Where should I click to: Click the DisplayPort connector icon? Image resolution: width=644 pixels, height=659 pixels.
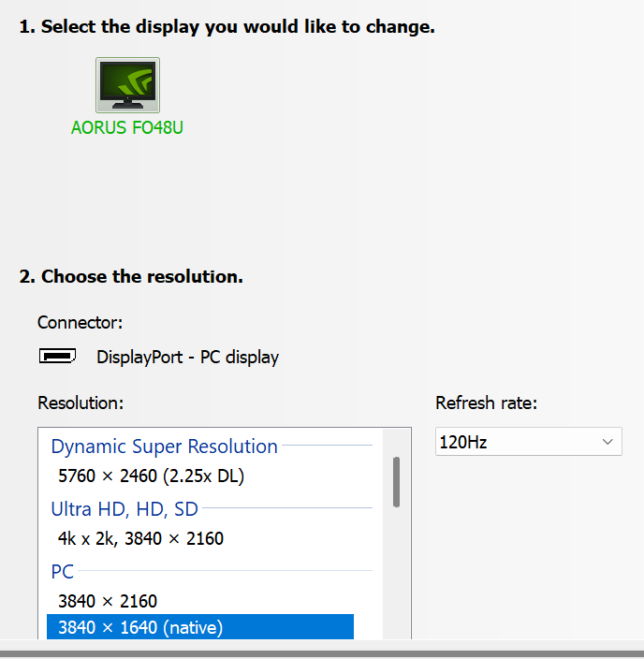pyautogui.click(x=58, y=357)
